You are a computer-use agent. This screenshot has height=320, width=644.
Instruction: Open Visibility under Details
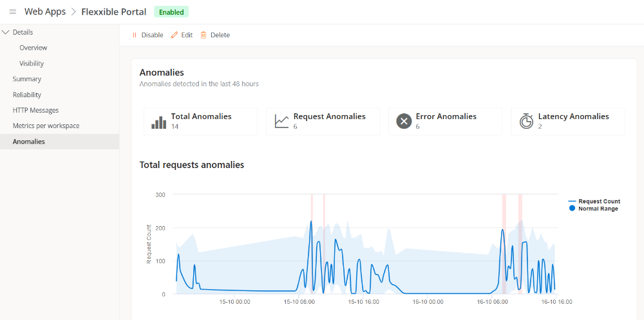[x=32, y=64]
